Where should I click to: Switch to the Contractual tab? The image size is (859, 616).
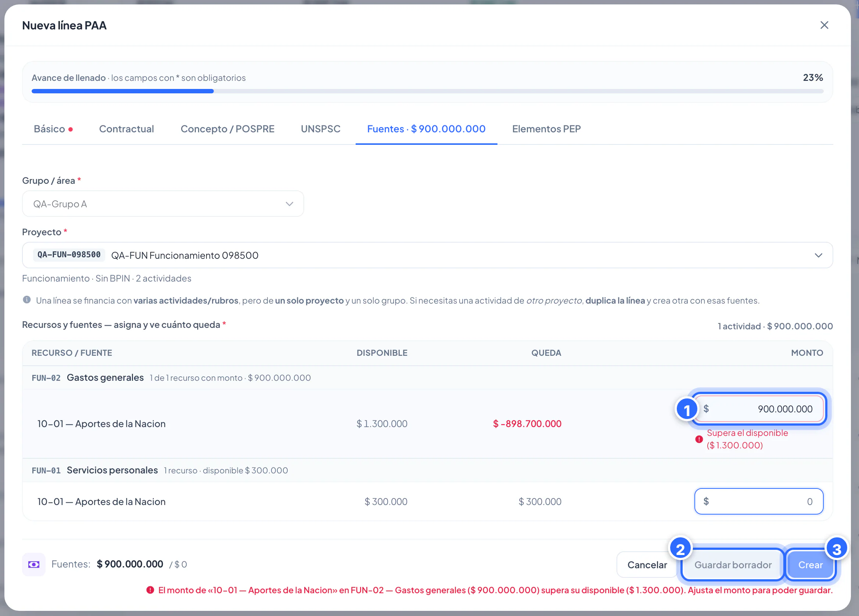pyautogui.click(x=126, y=129)
